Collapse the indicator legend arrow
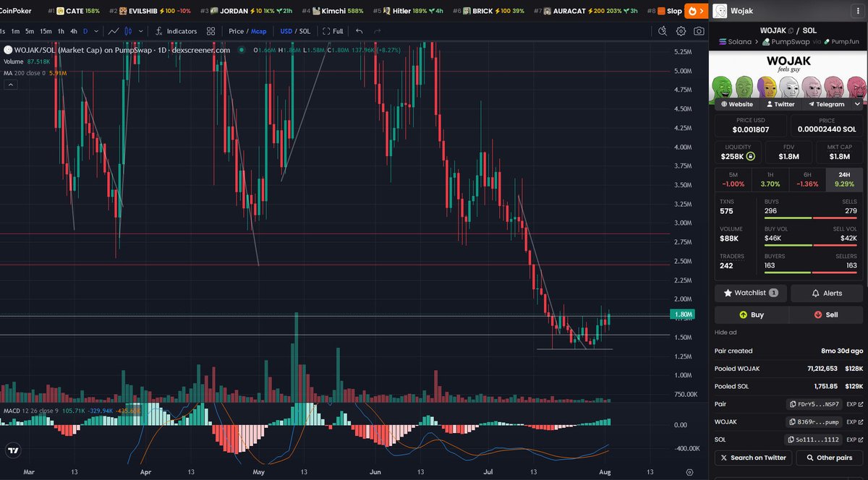Screen dimensions: 868x480 pos(10,85)
